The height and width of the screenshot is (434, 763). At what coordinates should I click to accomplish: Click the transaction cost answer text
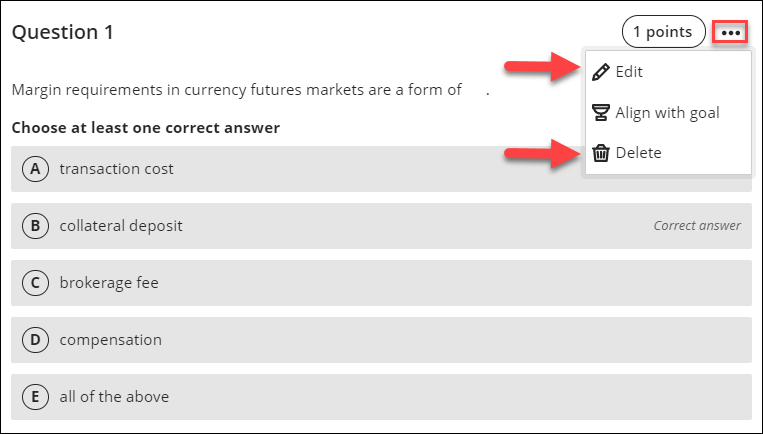(116, 169)
